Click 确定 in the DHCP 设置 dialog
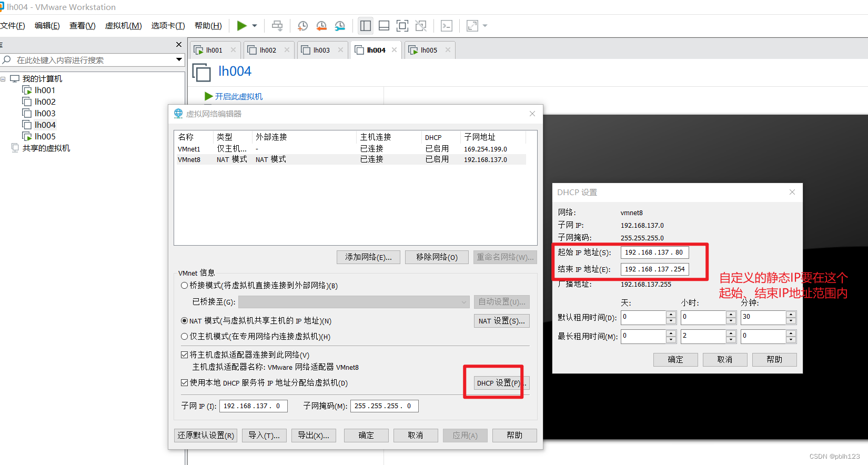 675,360
